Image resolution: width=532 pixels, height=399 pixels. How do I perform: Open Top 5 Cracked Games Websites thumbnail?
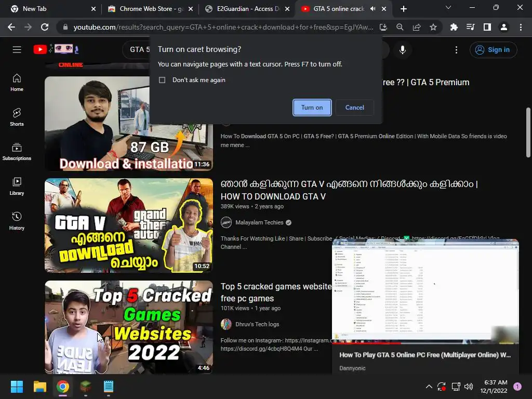coord(129,327)
